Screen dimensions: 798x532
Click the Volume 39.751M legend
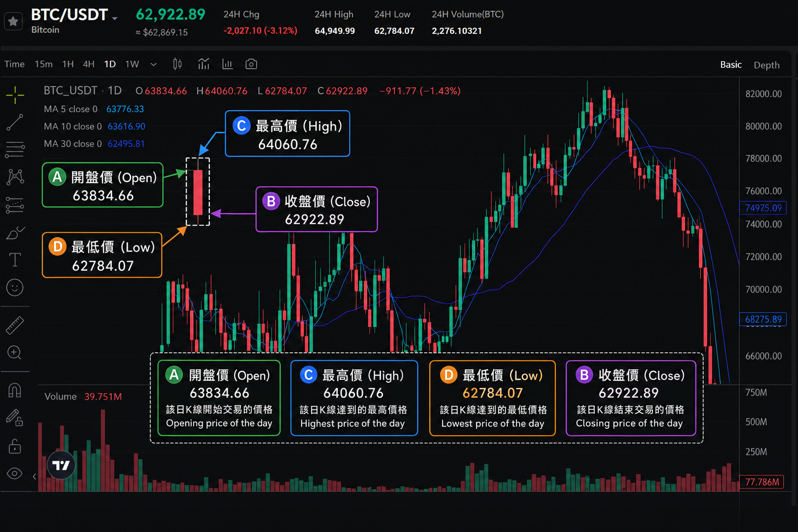(83, 396)
